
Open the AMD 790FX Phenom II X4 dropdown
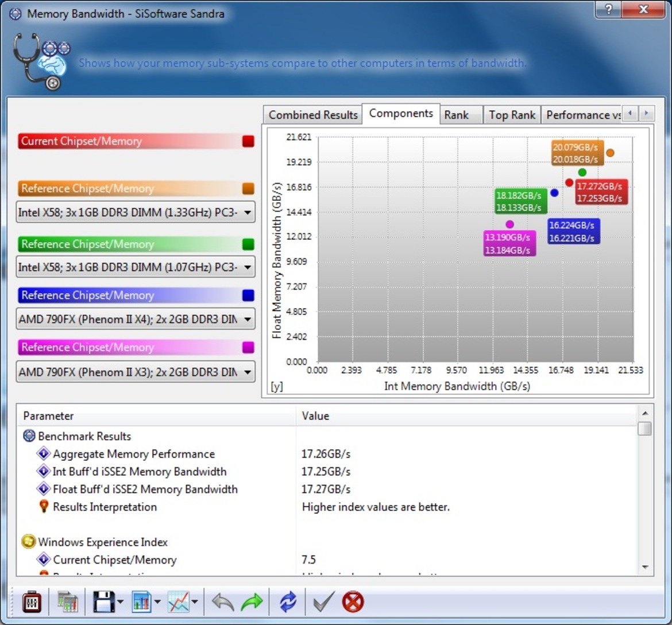(136, 319)
